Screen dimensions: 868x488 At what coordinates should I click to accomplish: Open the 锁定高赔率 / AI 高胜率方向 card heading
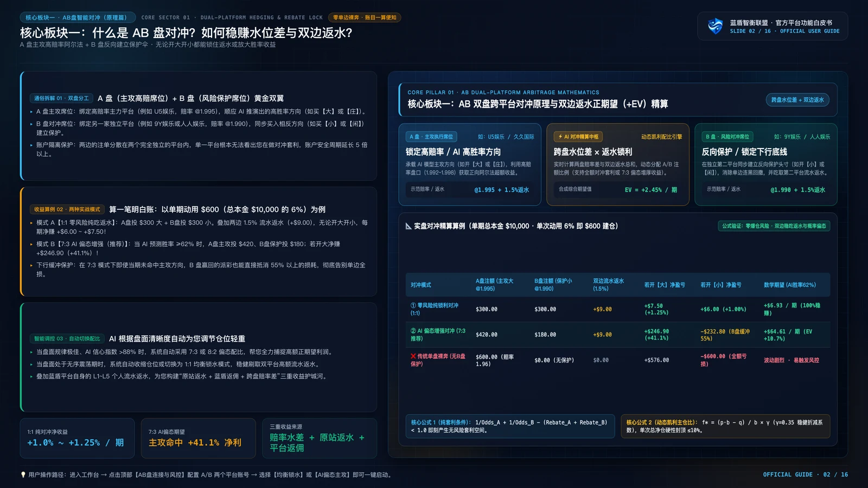click(453, 152)
